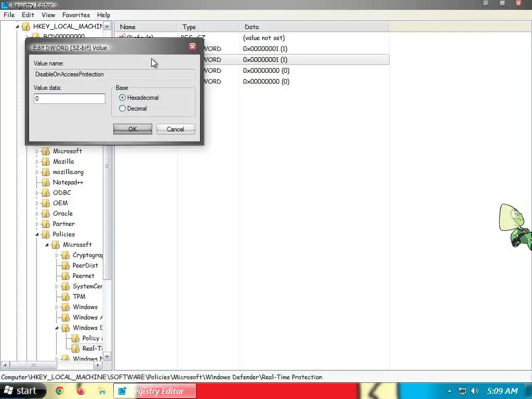The width and height of the screenshot is (532, 399).
Task: Click the Mozilla folder icon
Action: (x=46, y=162)
